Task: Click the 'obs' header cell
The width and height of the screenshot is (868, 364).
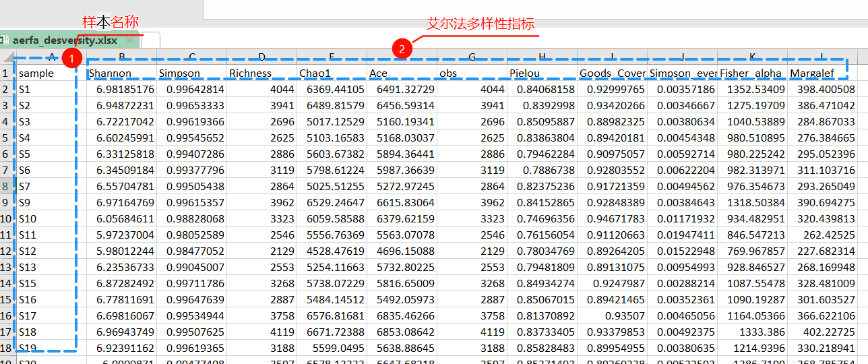Action: [472, 73]
